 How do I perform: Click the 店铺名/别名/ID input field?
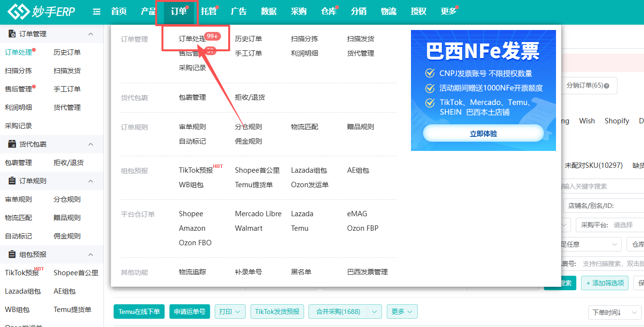(604, 206)
